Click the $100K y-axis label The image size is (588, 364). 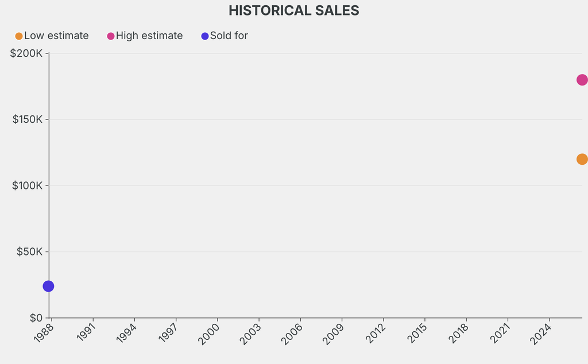point(28,185)
